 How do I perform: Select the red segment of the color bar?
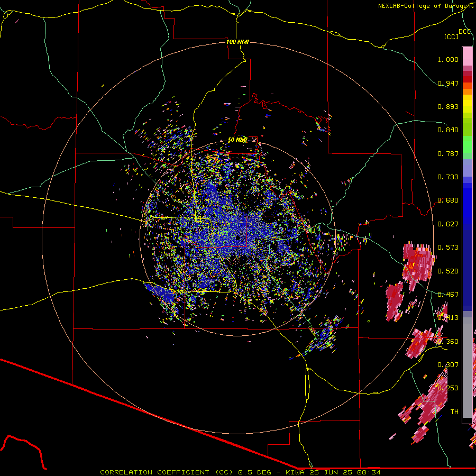click(x=467, y=79)
